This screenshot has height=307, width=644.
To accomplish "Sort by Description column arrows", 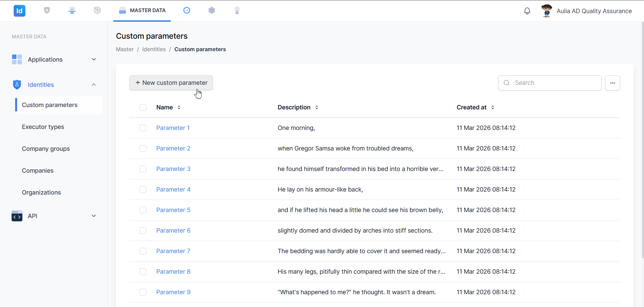I will (x=317, y=107).
